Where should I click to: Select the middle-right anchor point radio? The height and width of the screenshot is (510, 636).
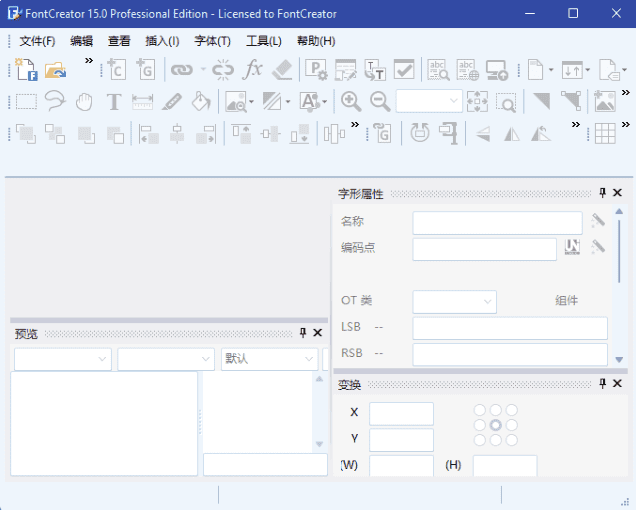click(x=512, y=425)
